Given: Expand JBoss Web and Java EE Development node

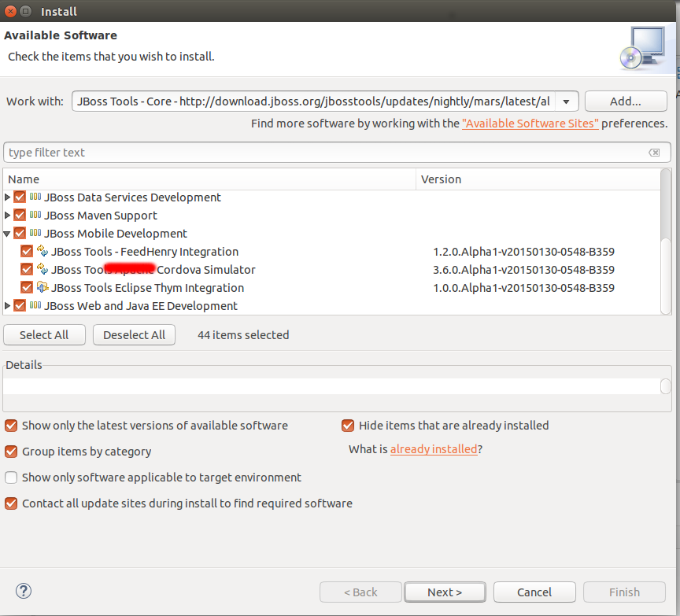Looking at the screenshot, I should click(x=7, y=306).
